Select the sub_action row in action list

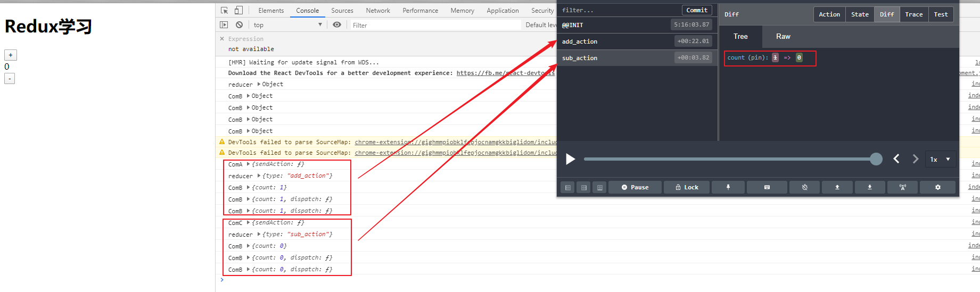(x=637, y=58)
